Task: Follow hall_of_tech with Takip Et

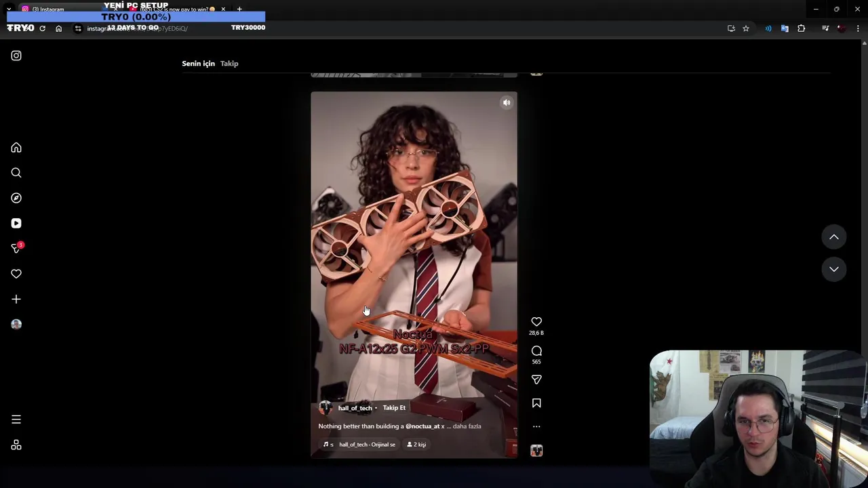Action: pos(394,408)
